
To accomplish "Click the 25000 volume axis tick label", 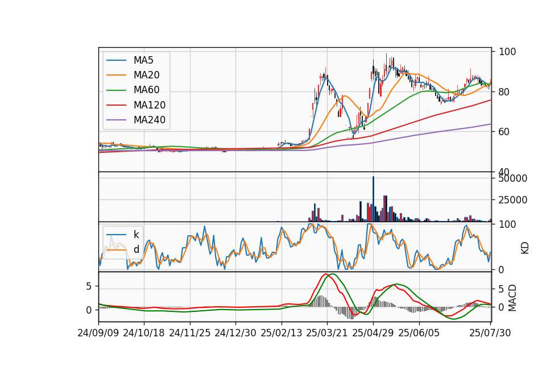I will coord(513,200).
